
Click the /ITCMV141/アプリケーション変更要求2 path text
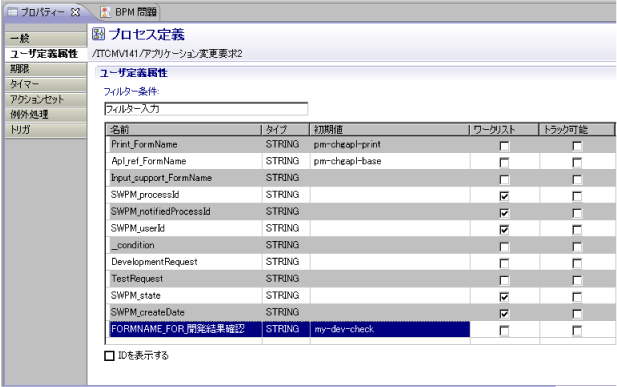click(x=167, y=54)
